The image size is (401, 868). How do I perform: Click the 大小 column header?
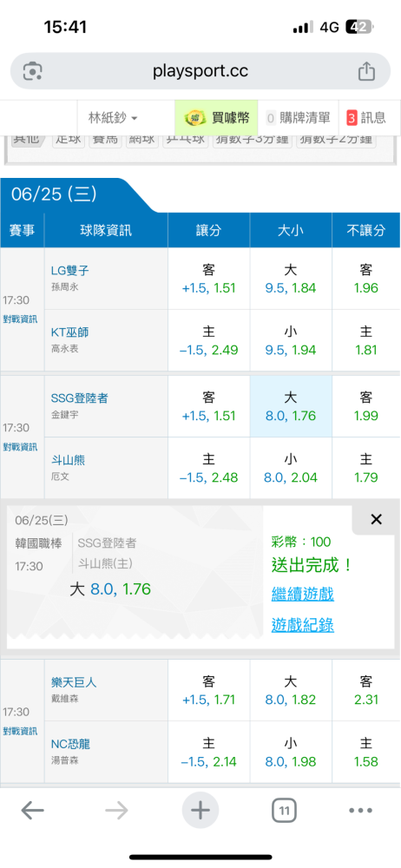click(x=291, y=230)
